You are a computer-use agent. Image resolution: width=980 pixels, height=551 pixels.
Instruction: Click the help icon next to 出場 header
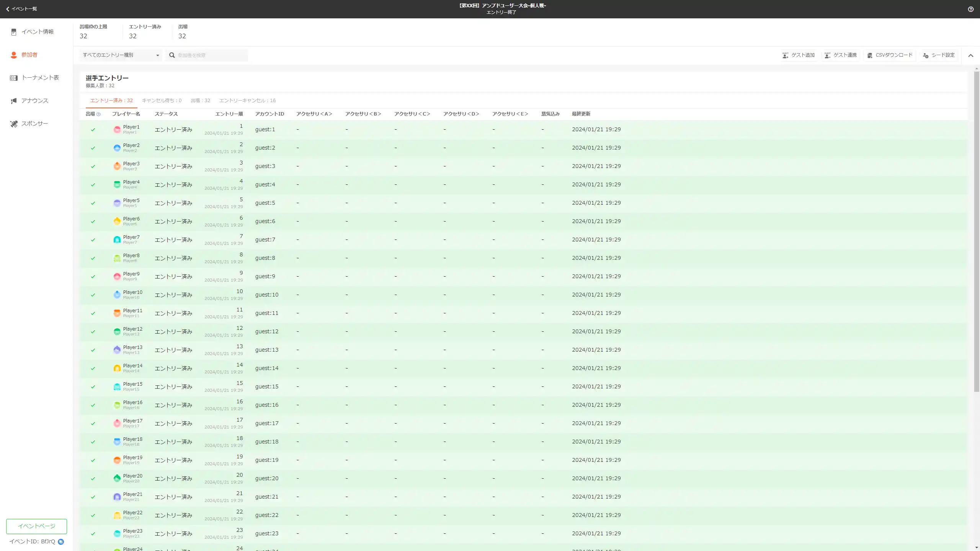(98, 114)
